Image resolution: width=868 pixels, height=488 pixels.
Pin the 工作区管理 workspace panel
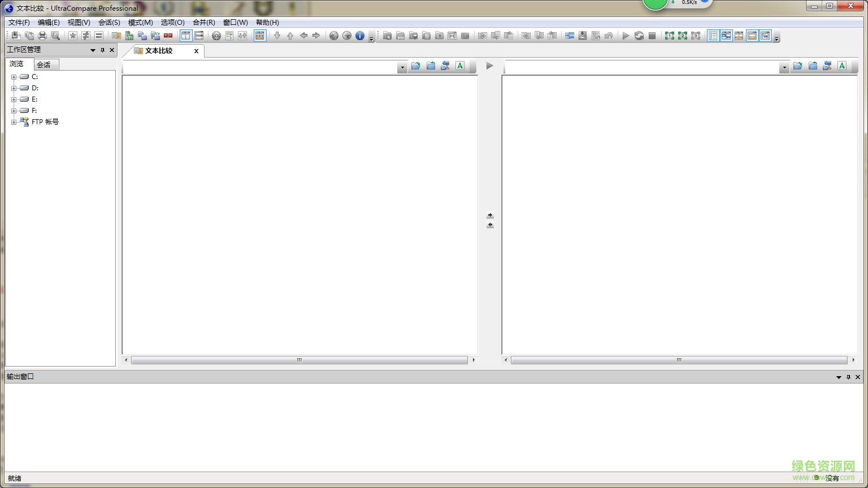click(x=102, y=50)
